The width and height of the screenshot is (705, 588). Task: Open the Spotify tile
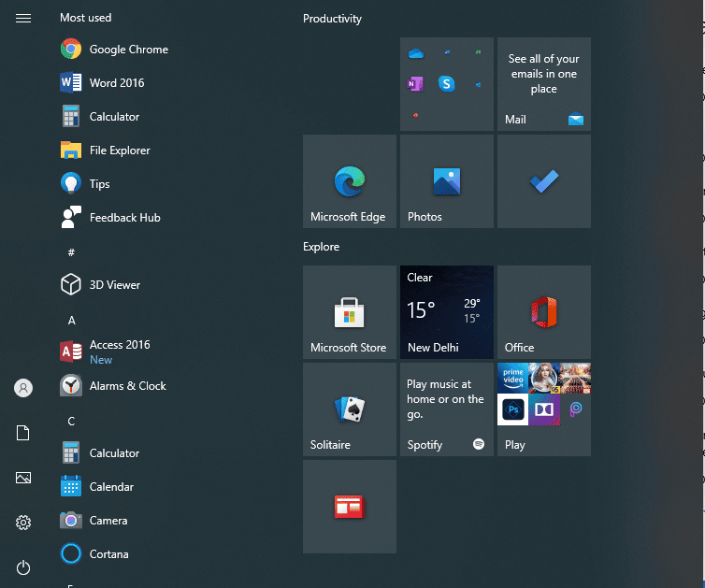[x=447, y=409]
